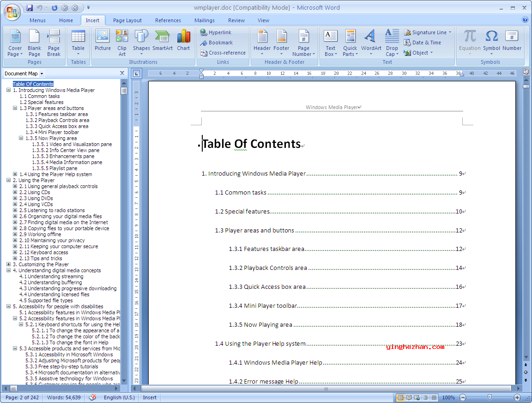Redo the last action
The width and height of the screenshot is (532, 403).
pos(54,7)
